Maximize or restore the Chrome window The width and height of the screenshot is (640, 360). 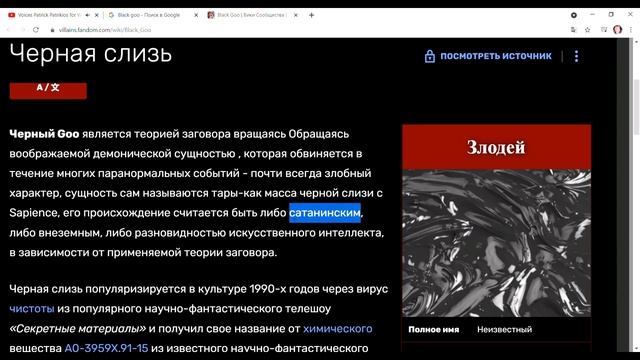point(611,15)
